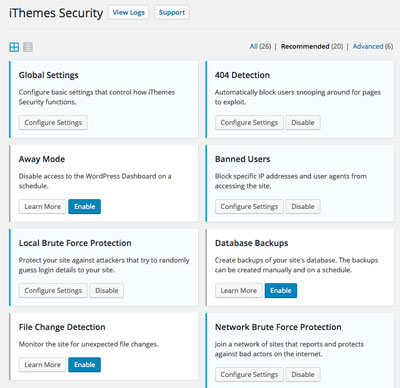This screenshot has width=400, height=388.
Task: Click the iThemes Security page title
Action: coord(56,13)
